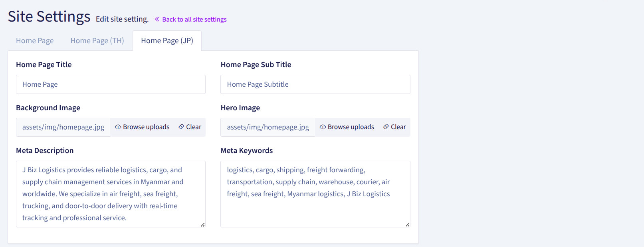Click inside the Meta Description textarea
This screenshot has height=247, width=644.
tap(111, 194)
